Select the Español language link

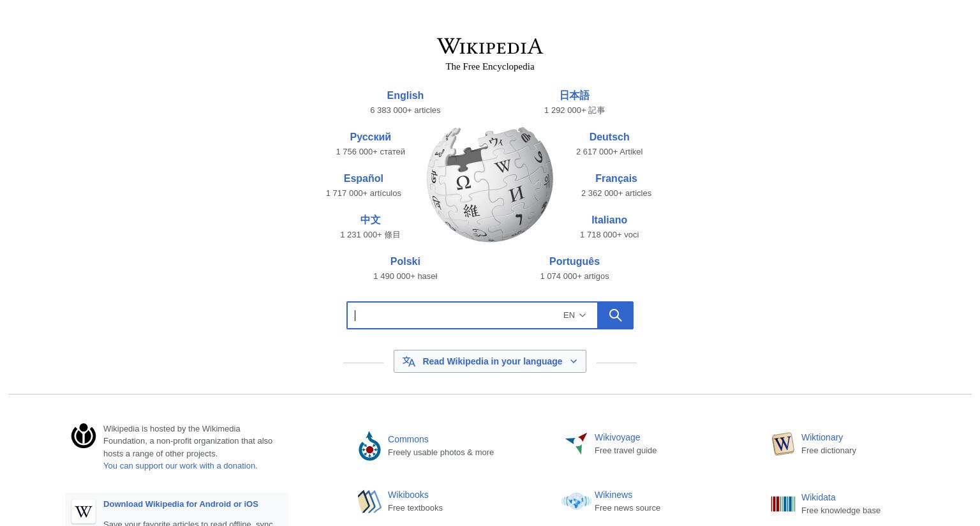363,178
